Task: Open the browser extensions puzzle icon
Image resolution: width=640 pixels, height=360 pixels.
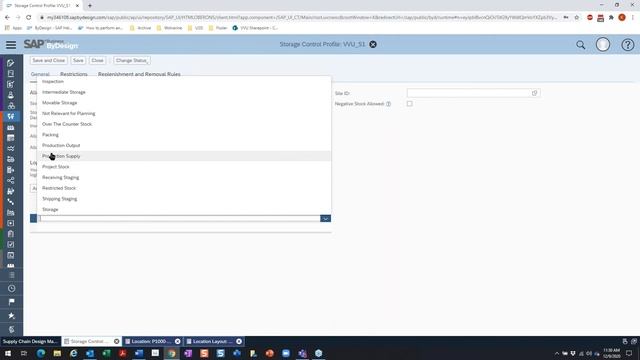Action: point(611,18)
